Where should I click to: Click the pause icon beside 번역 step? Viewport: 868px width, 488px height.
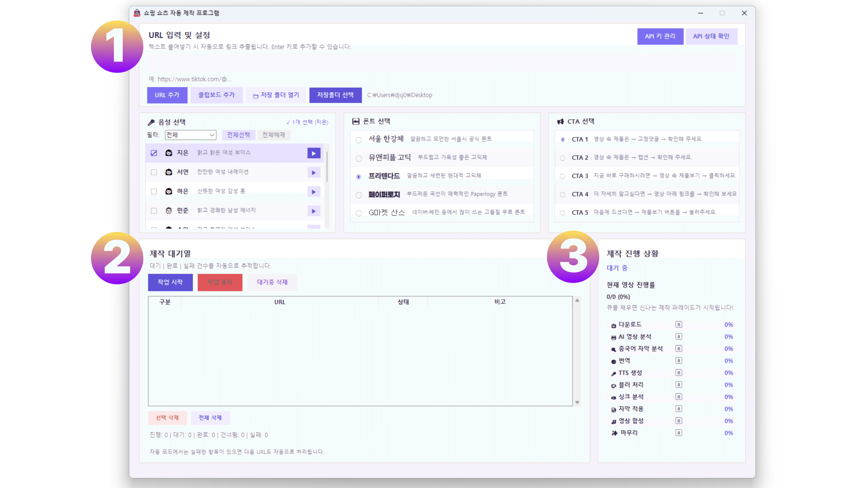[x=679, y=361]
